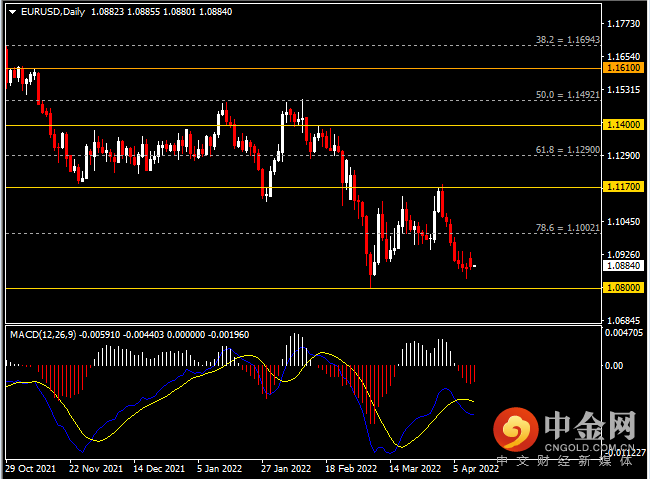
Task: Click the Fibonacci label 50.0 = 1.14921
Action: pyautogui.click(x=568, y=95)
